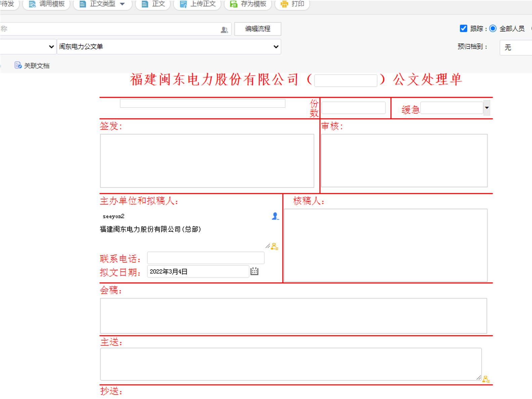The width and height of the screenshot is (532, 399).
Task: Click the 签发 text area
Action: coord(207,161)
